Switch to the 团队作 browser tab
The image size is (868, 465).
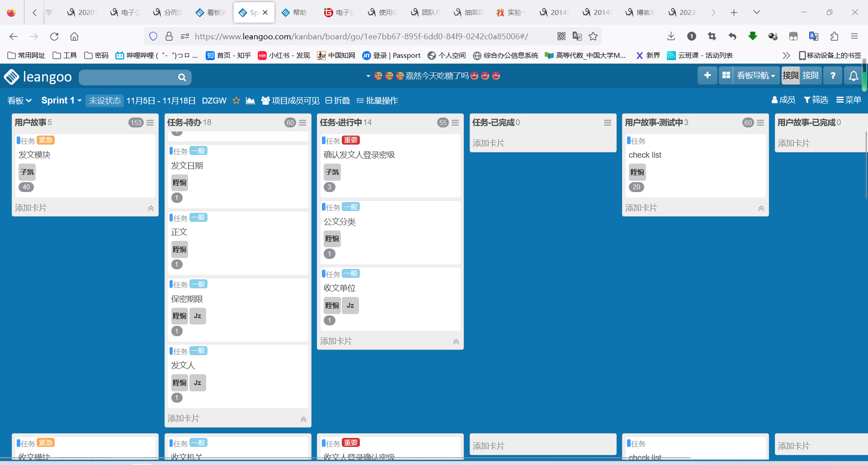425,13
